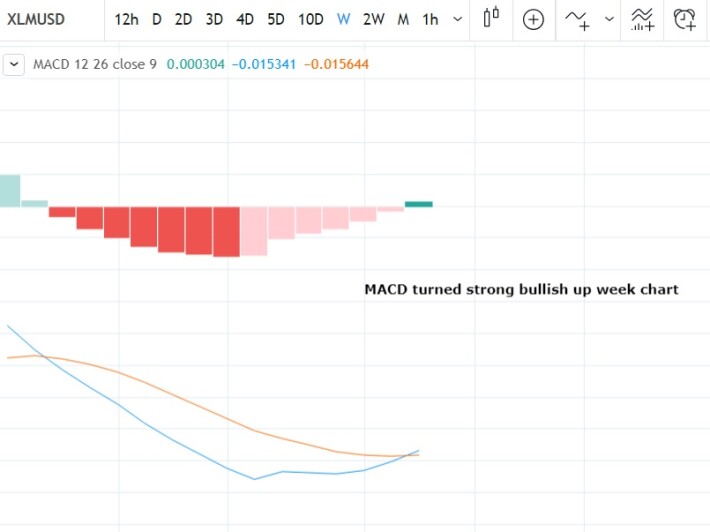Click the histogram value 0.000304

coord(196,64)
